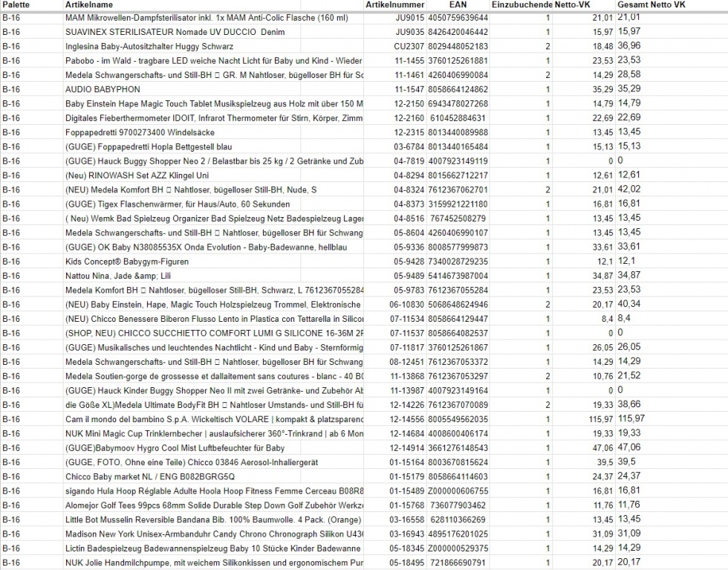The width and height of the screenshot is (728, 570).
Task: Click the "Palette" column header
Action: (16, 4)
